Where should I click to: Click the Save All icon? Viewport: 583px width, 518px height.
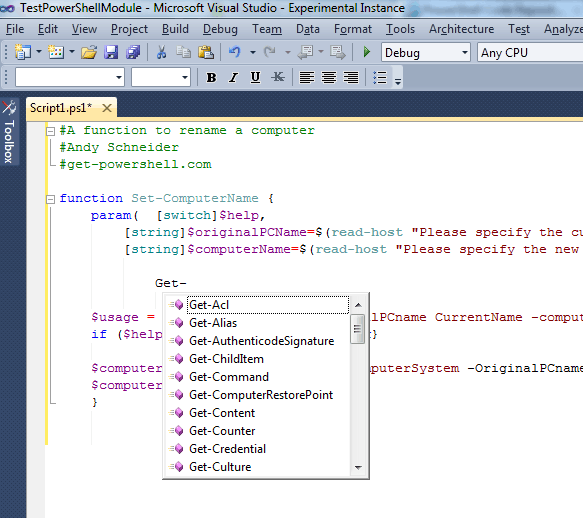tap(133, 52)
